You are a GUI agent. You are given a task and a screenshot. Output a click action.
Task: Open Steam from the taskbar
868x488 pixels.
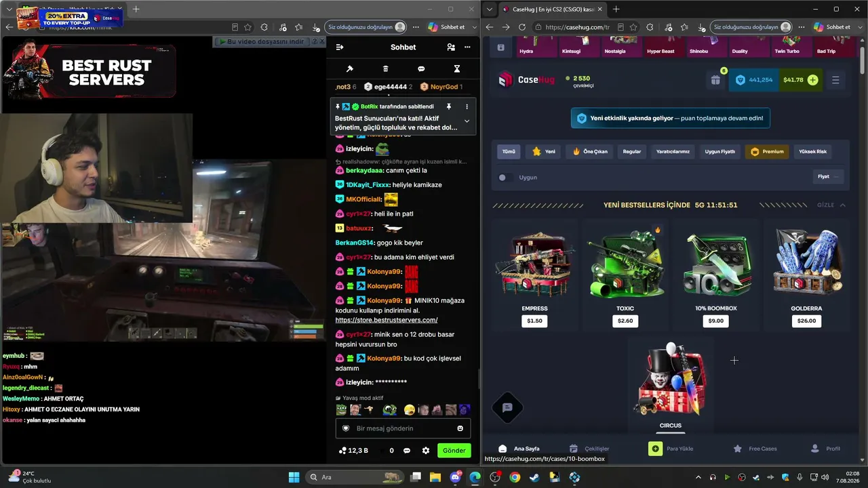[534, 477]
